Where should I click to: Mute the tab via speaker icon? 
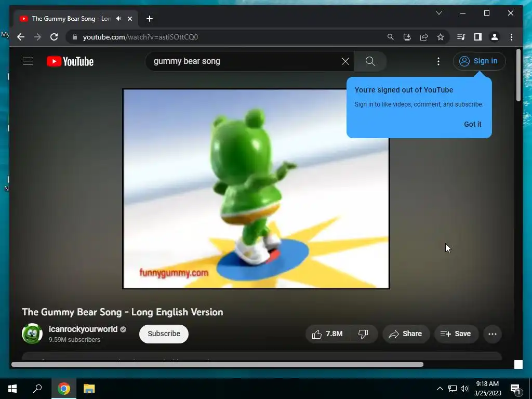[119, 19]
